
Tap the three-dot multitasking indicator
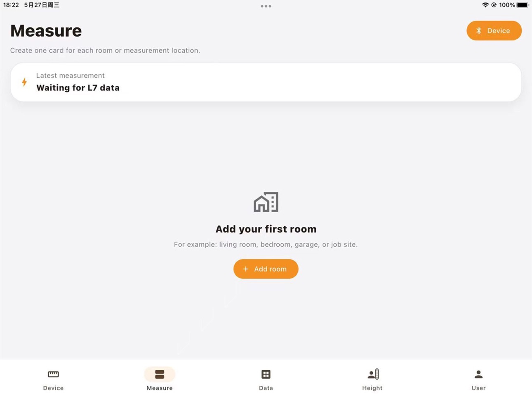266,6
